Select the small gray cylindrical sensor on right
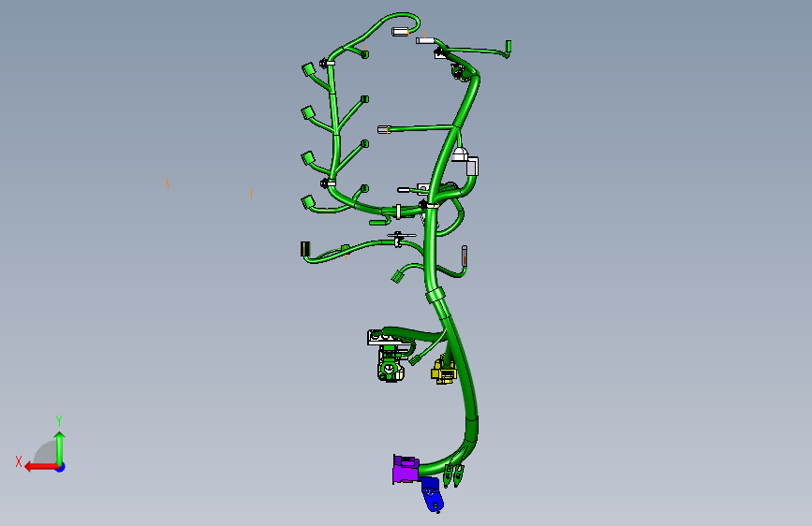 [465, 256]
